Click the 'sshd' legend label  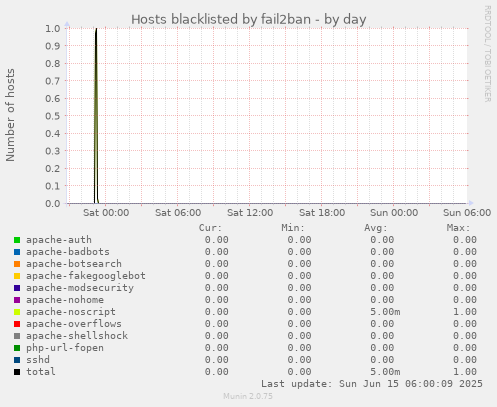coord(38,360)
